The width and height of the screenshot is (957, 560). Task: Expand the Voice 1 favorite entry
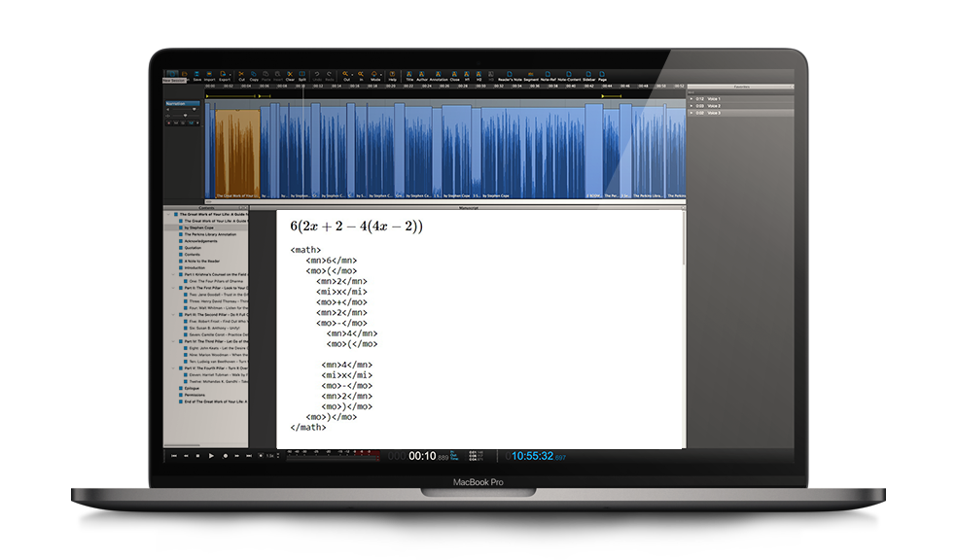(x=691, y=99)
